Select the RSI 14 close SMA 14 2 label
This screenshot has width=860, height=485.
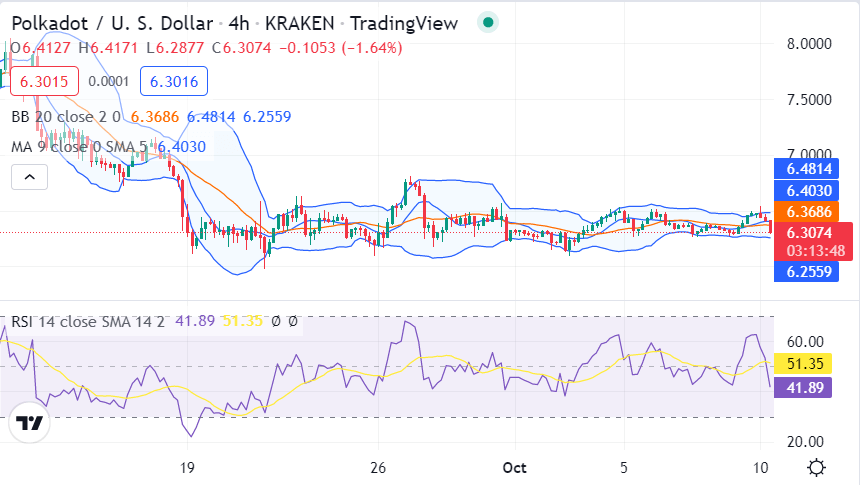click(x=88, y=321)
